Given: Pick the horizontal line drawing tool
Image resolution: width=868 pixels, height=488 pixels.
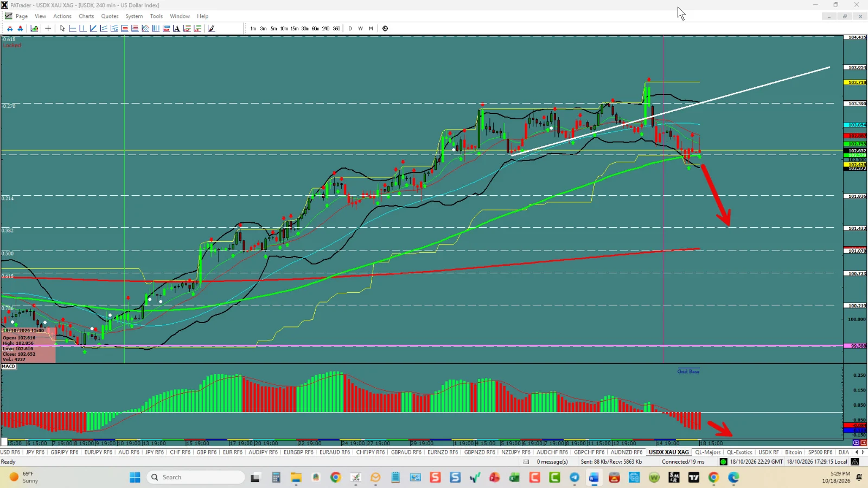Looking at the screenshot, I should pyautogui.click(x=73, y=28).
